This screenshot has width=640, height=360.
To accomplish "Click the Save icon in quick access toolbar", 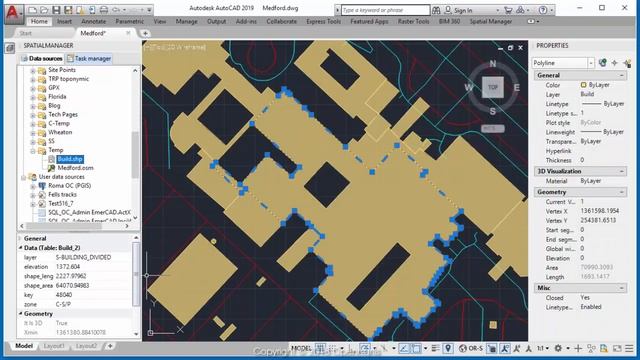I will (56, 10).
